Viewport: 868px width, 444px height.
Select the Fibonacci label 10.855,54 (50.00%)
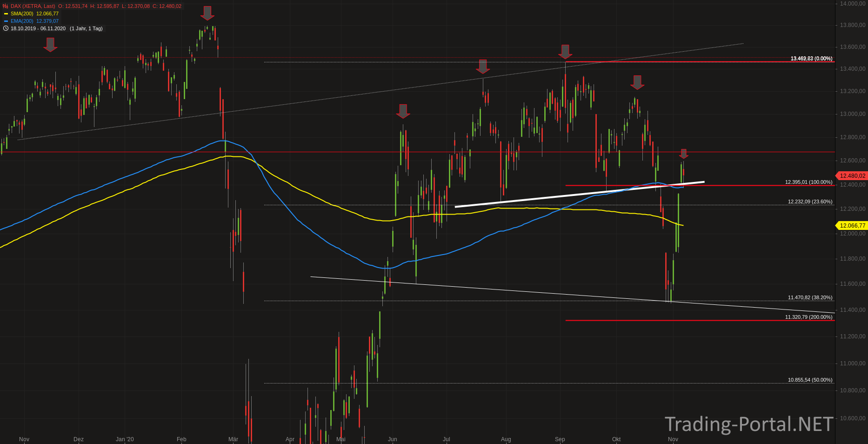(810, 380)
